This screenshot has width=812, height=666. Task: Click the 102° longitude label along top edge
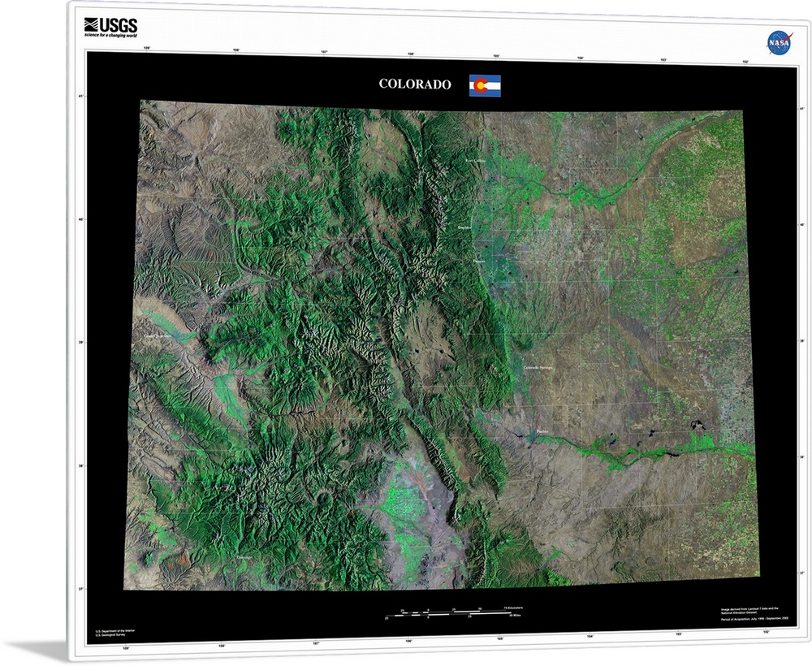point(745,62)
